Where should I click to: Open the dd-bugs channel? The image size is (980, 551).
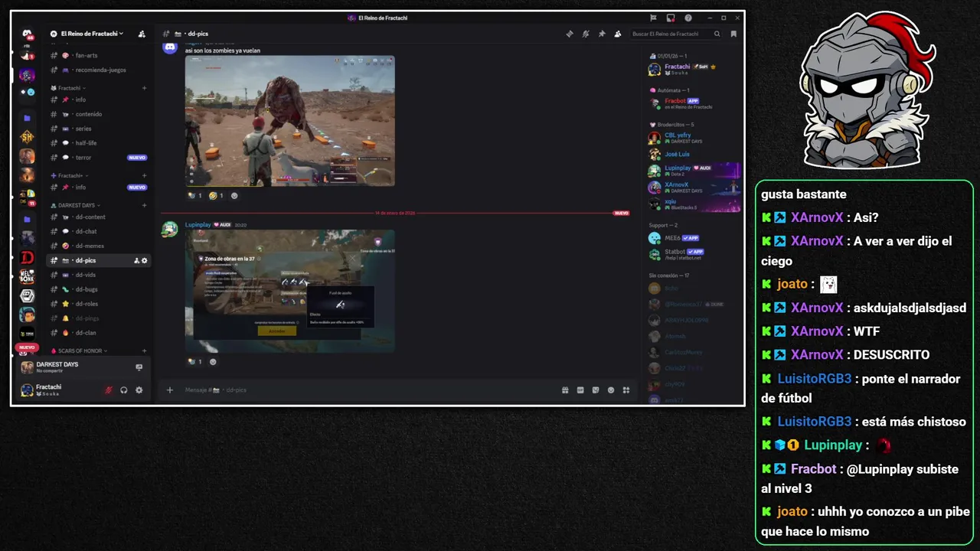click(x=98, y=289)
